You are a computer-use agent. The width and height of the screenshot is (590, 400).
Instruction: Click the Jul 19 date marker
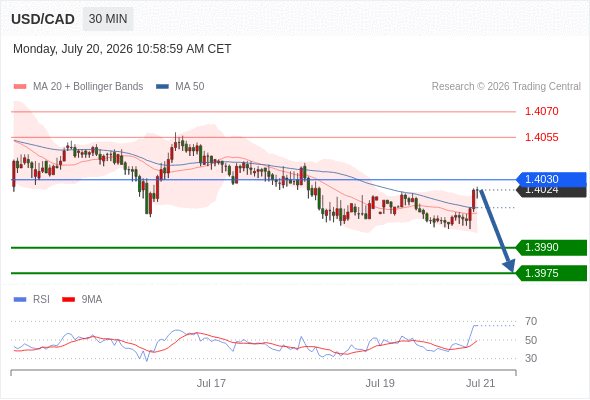[x=380, y=383]
